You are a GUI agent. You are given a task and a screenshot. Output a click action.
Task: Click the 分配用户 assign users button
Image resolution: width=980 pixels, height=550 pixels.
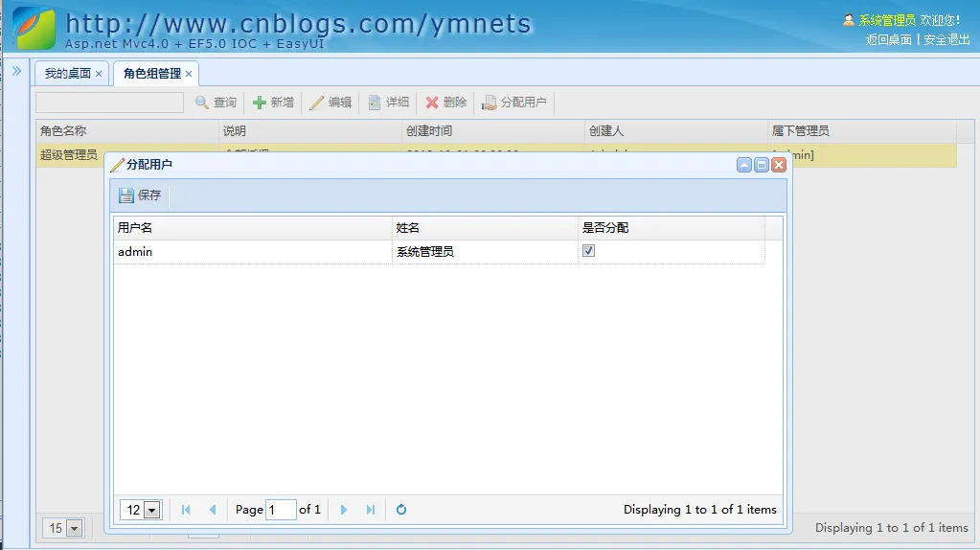tap(514, 103)
